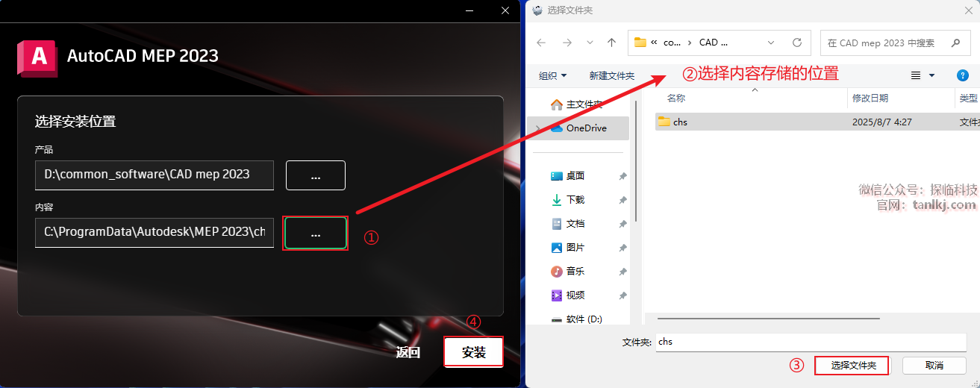Close the 选择文件夹 dialog window
This screenshot has height=388, width=980.
pos(968,10)
